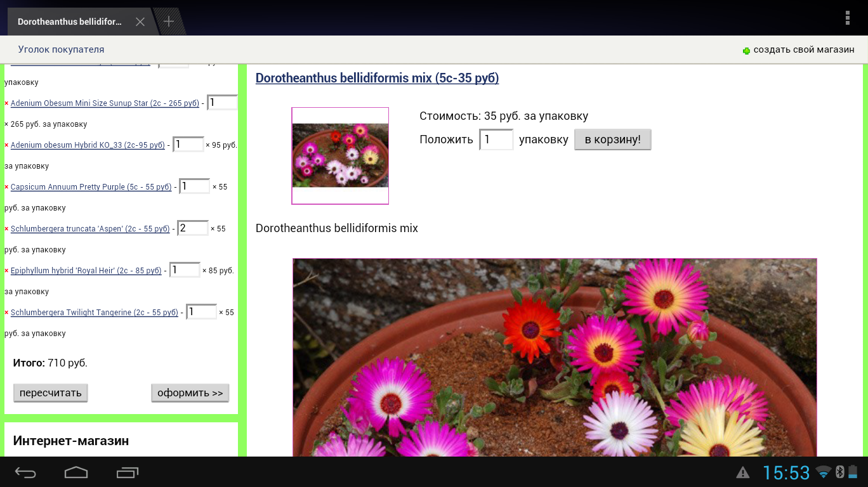Click оформить >> to checkout
Image resolution: width=868 pixels, height=487 pixels.
[x=190, y=393]
